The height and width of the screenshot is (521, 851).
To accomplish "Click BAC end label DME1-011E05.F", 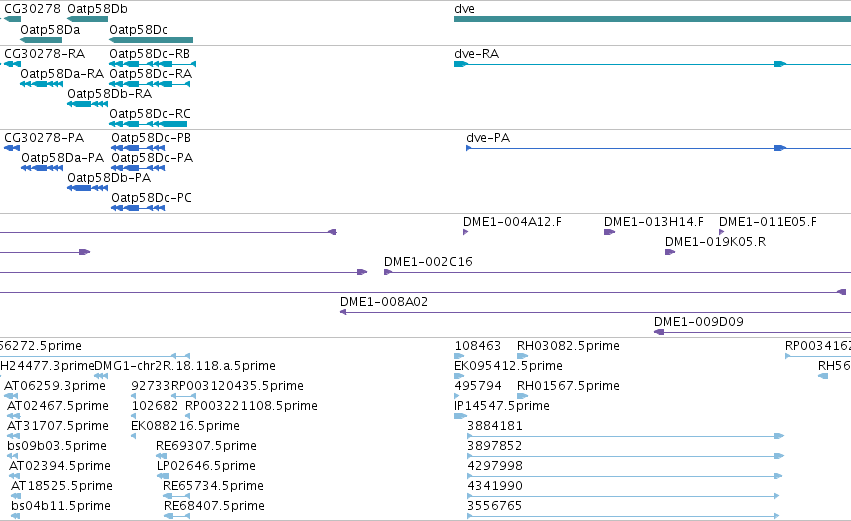I will tap(767, 222).
